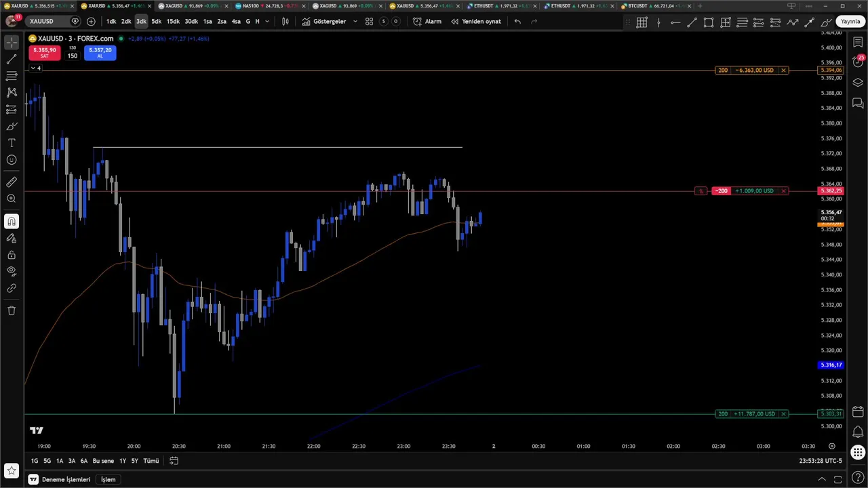Open the chat messages panel icon
868x488 pixels.
[858, 103]
